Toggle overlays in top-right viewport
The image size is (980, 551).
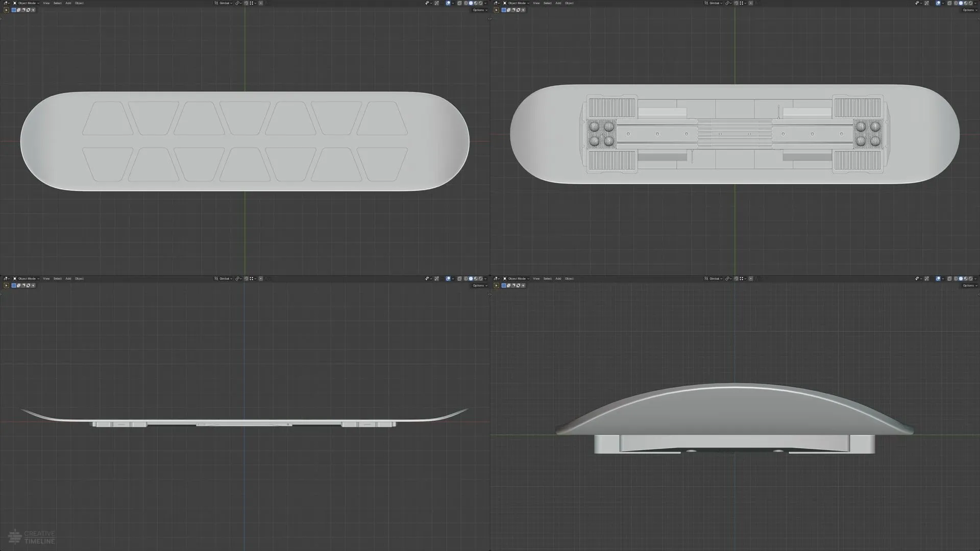coord(938,3)
